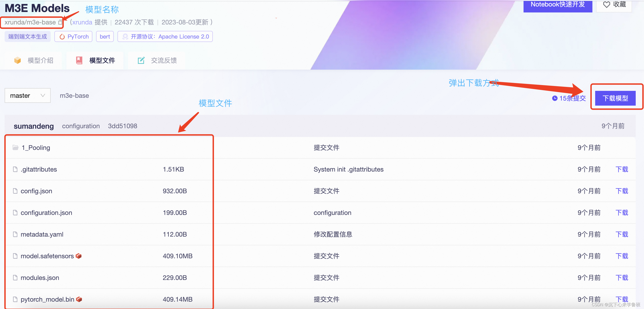Image resolution: width=644 pixels, height=309 pixels.
Task: Click the m3e-base path breadcrumb
Action: 74,95
